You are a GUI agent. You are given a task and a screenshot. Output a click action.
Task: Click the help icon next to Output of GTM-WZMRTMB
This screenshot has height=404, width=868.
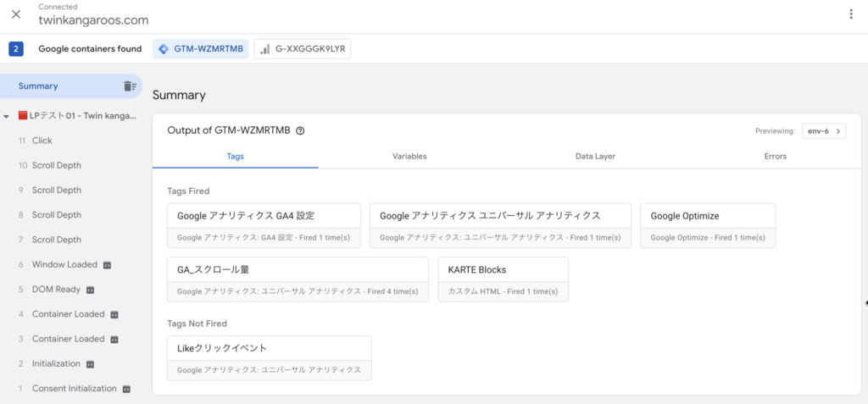[x=300, y=131]
